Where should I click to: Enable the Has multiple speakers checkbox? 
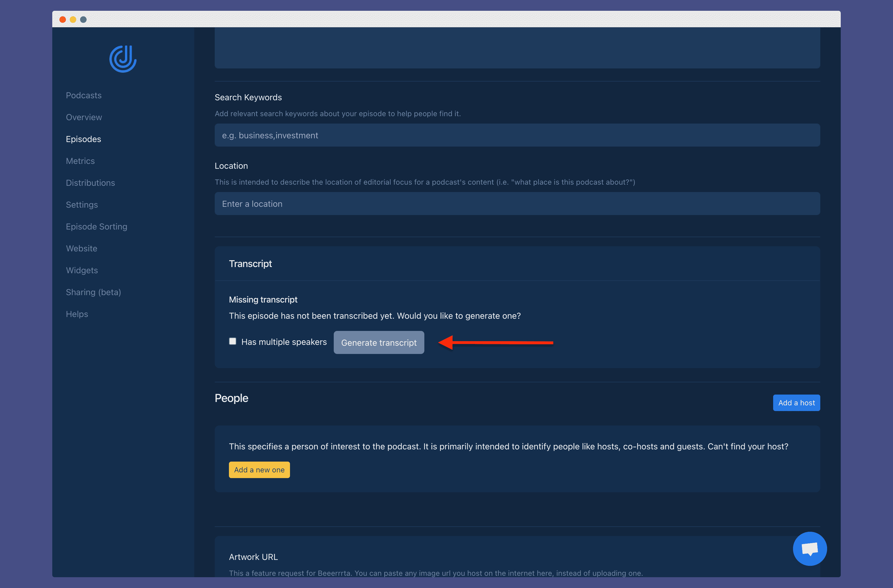(233, 341)
